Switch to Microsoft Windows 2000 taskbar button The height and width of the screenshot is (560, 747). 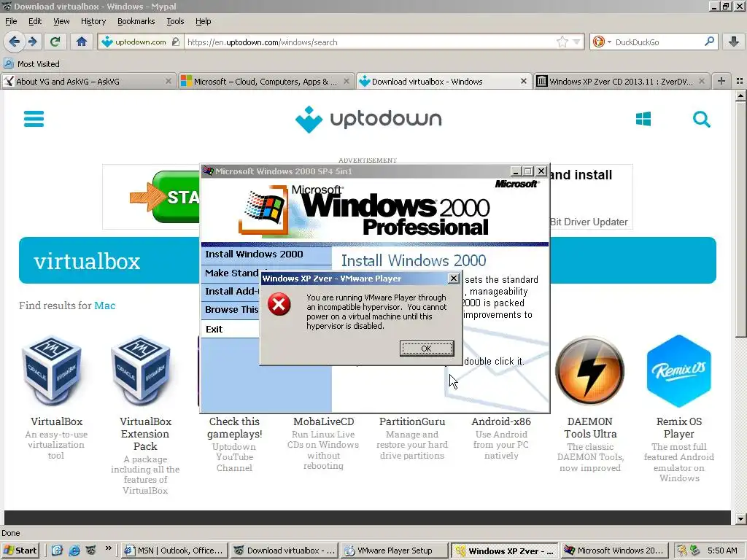(614, 551)
